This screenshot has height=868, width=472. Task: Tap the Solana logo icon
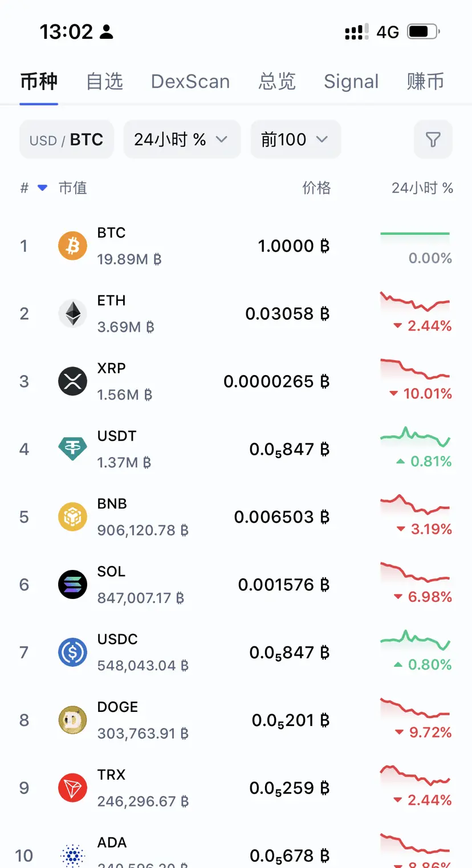coord(73,585)
